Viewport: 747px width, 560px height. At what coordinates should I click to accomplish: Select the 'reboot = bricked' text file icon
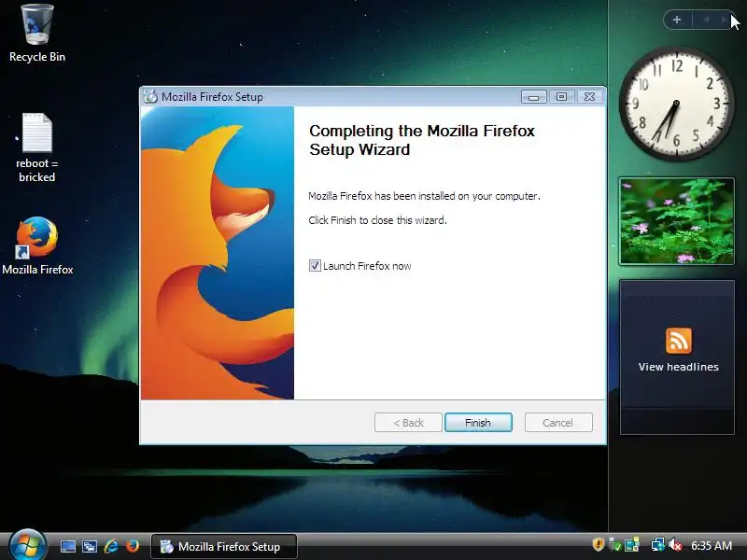tap(36, 147)
